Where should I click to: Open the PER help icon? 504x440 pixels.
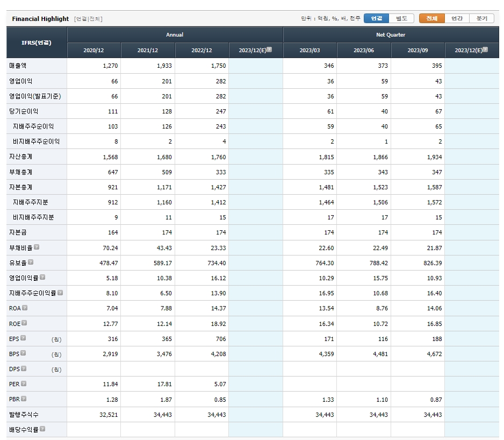tap(24, 384)
